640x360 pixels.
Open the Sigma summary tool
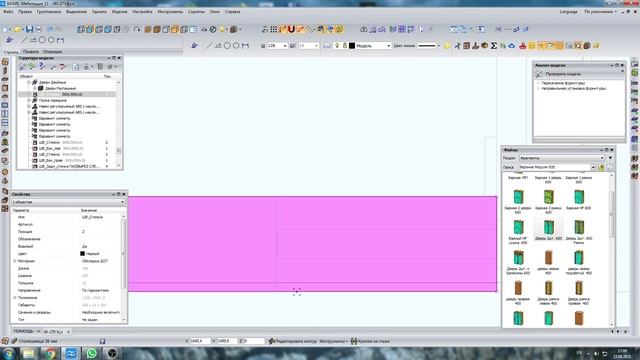tap(493, 46)
